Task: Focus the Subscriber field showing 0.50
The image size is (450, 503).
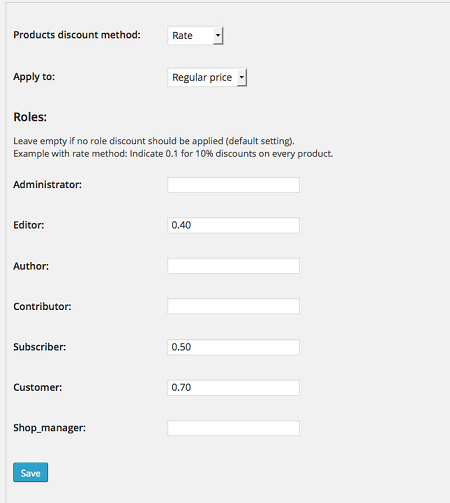Action: [233, 347]
